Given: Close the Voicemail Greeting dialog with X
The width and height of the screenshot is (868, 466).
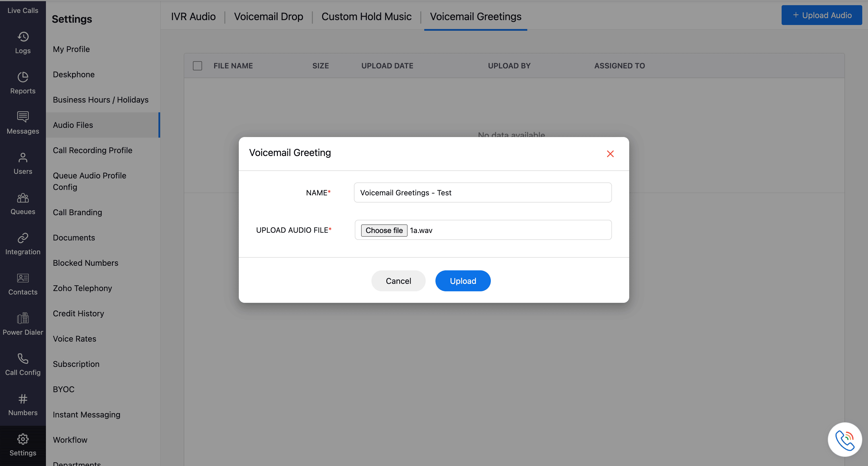Looking at the screenshot, I should click(610, 154).
